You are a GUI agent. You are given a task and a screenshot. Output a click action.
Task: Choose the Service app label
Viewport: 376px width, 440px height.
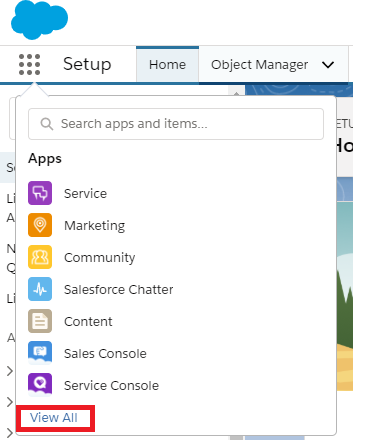pos(85,193)
